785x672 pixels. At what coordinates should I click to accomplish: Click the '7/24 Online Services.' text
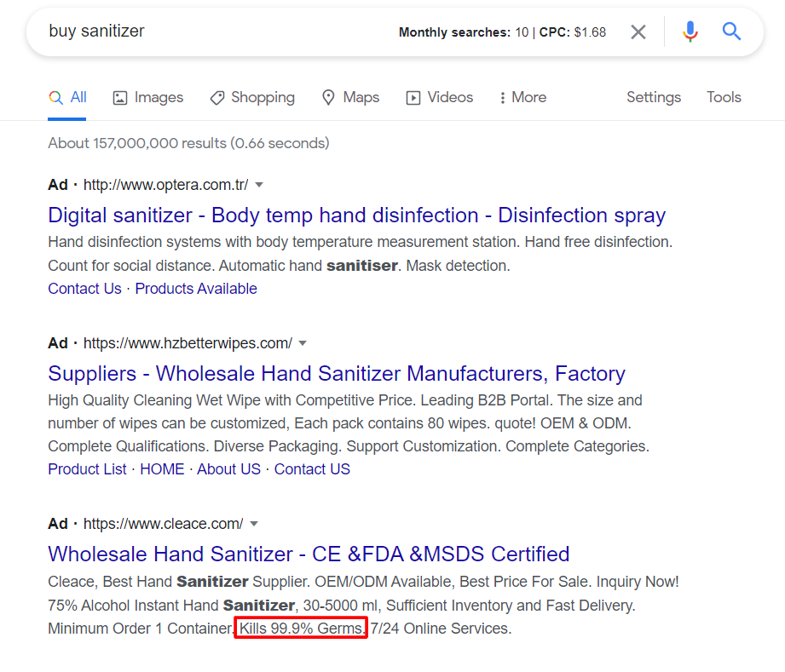tap(441, 629)
